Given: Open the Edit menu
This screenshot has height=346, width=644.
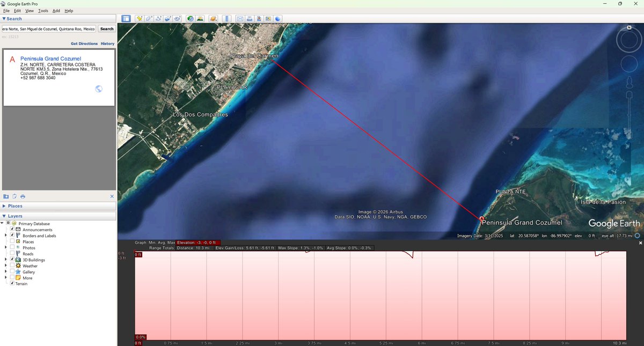Looking at the screenshot, I should (x=18, y=11).
